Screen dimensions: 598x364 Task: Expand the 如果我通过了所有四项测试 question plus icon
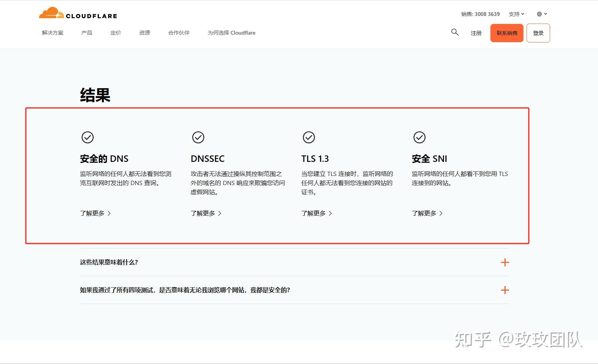505,290
